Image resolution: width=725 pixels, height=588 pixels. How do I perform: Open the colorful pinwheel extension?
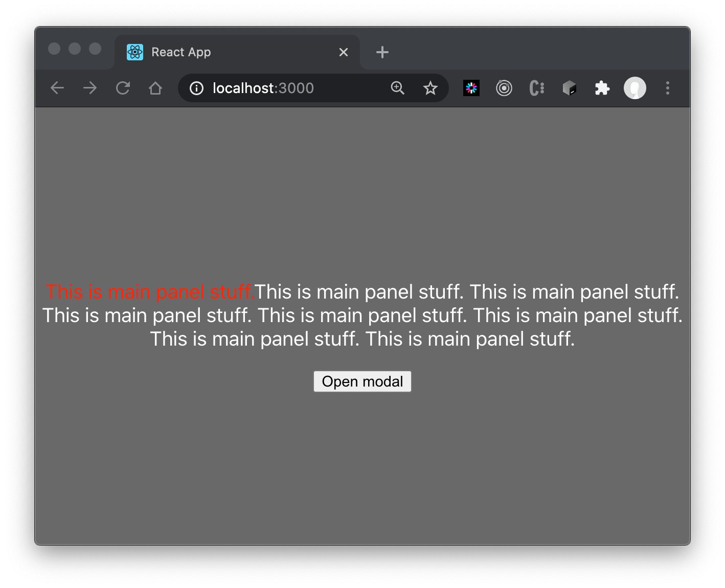tap(471, 88)
